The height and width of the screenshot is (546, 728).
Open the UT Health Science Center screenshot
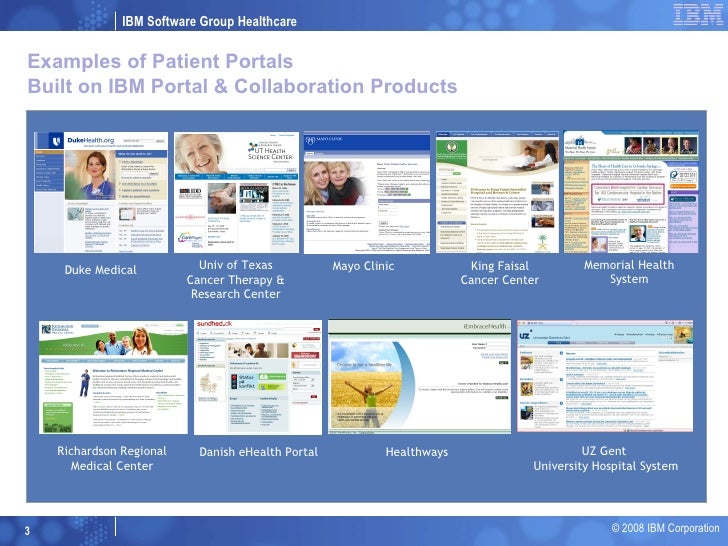coord(236,192)
